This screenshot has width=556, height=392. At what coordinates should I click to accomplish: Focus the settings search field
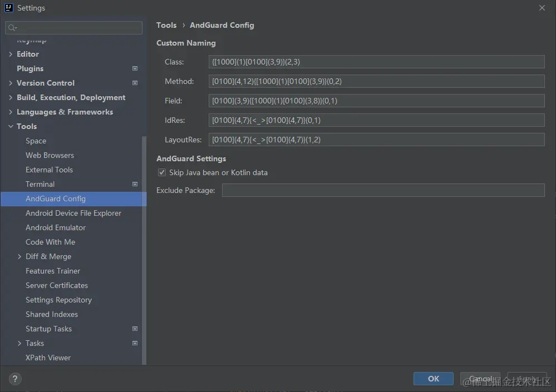[74, 28]
